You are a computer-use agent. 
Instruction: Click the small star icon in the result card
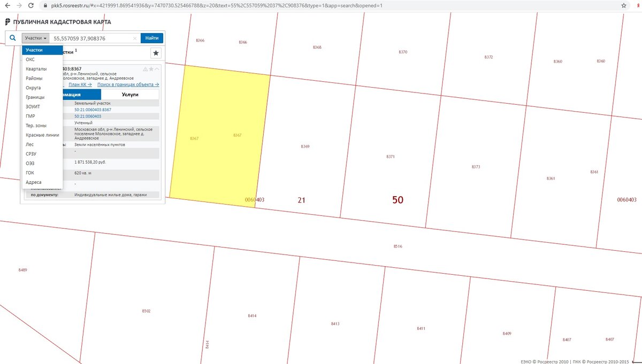point(151,69)
